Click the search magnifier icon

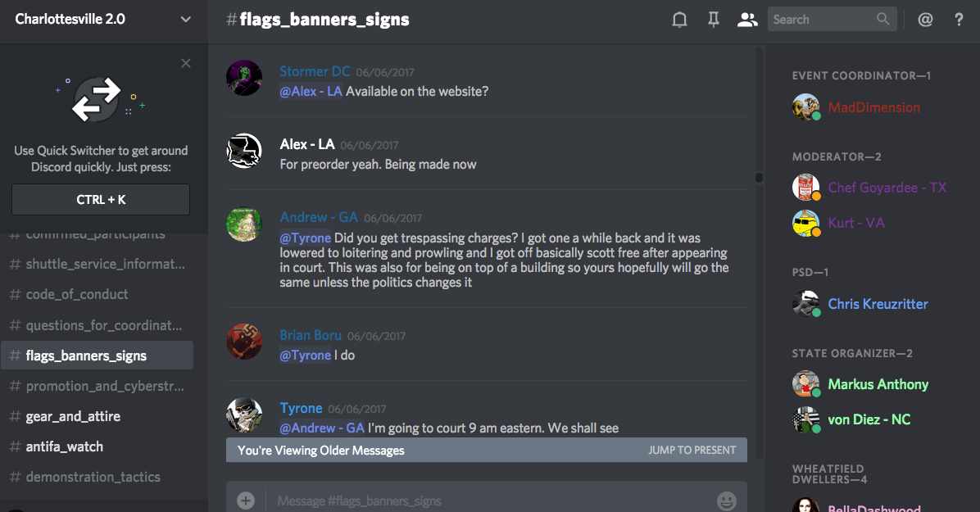pyautogui.click(x=882, y=19)
